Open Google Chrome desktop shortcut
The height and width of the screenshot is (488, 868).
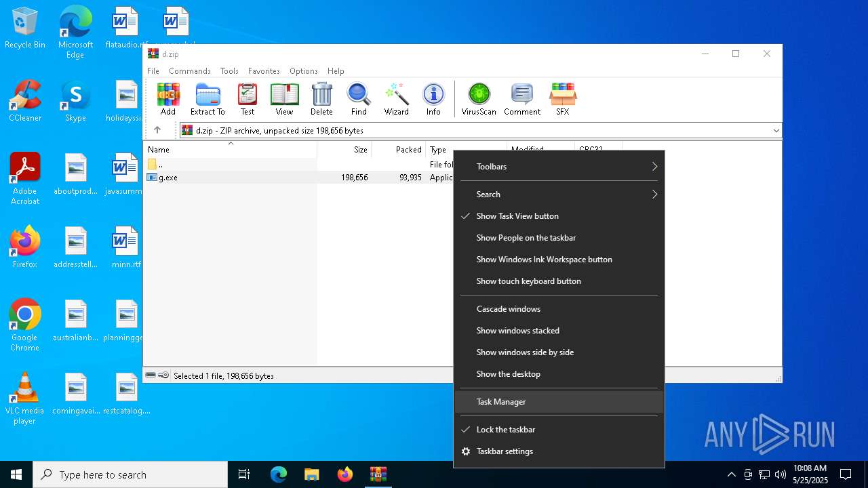(x=25, y=325)
